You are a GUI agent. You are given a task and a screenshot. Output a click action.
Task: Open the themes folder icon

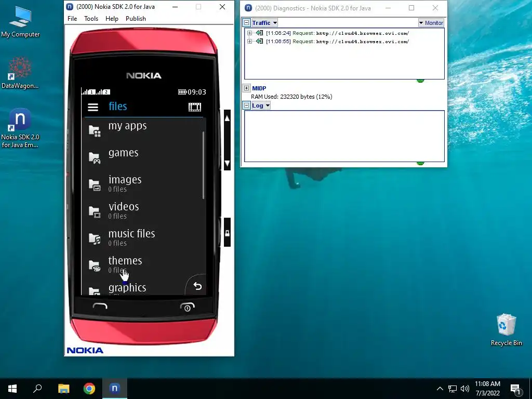point(95,265)
